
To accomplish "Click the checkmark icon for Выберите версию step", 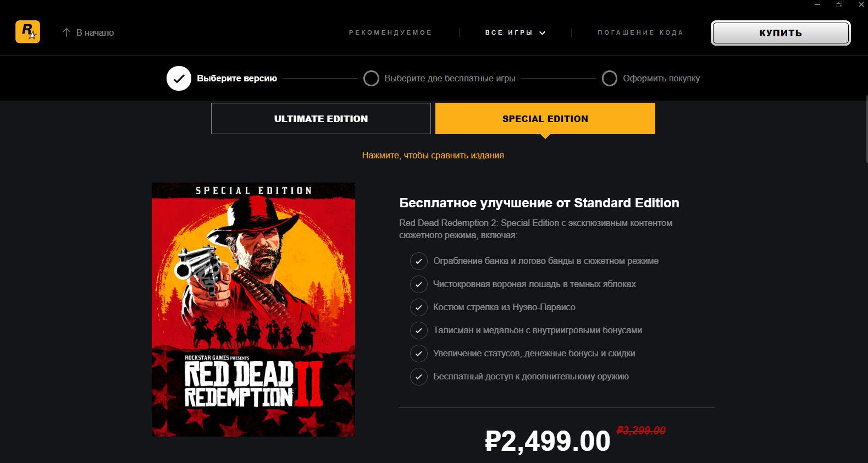I will pyautogui.click(x=179, y=79).
